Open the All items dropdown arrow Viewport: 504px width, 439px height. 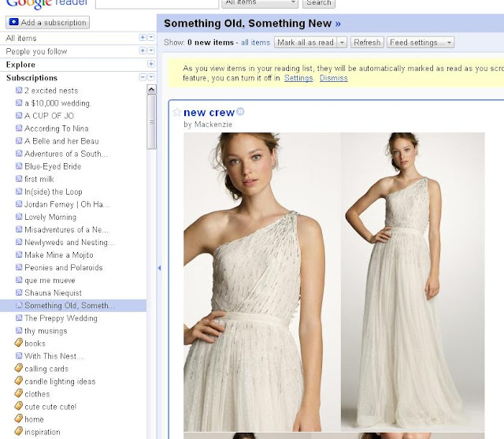click(151, 38)
